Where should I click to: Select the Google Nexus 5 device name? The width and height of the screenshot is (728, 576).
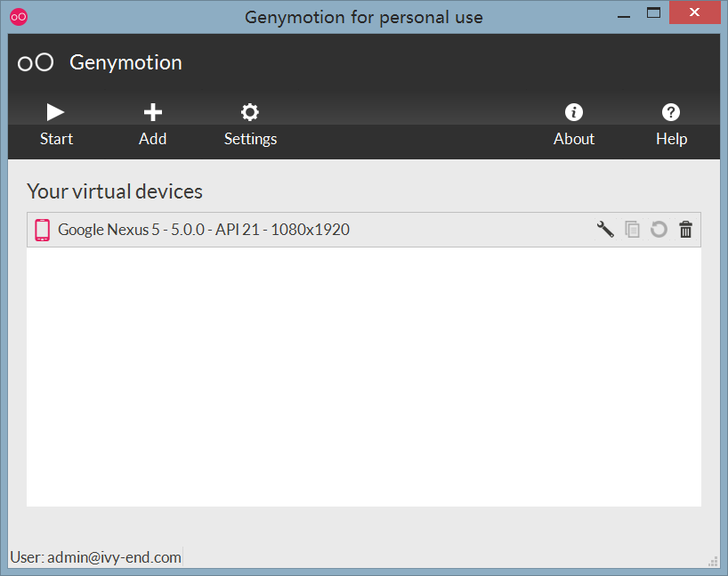point(204,230)
